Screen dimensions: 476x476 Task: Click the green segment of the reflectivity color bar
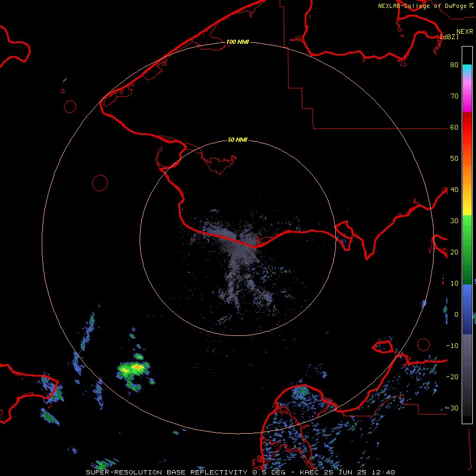click(x=467, y=250)
